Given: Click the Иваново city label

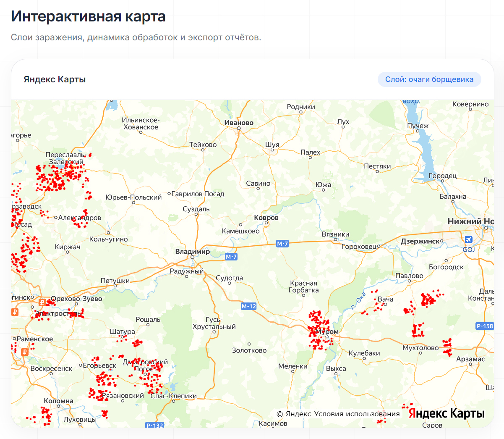Looking at the screenshot, I should (x=240, y=123).
